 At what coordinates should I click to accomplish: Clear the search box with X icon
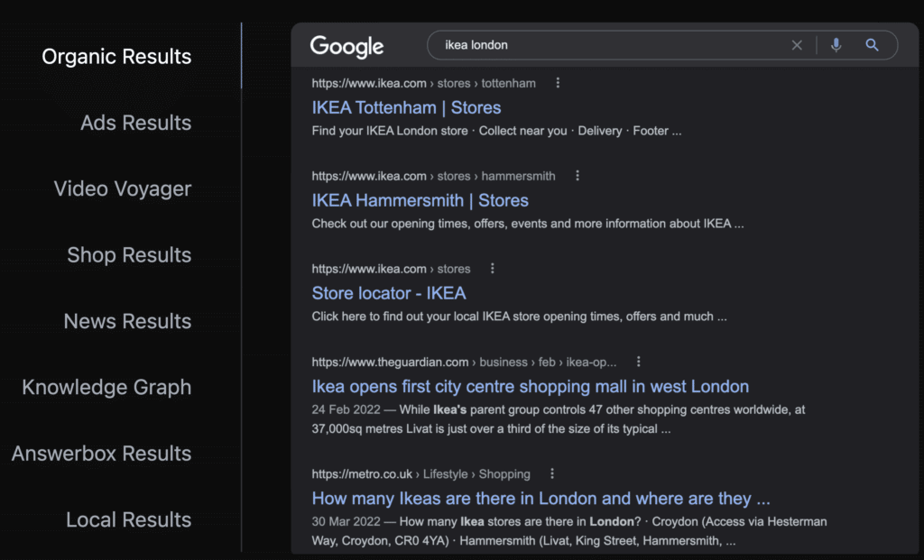coord(797,45)
